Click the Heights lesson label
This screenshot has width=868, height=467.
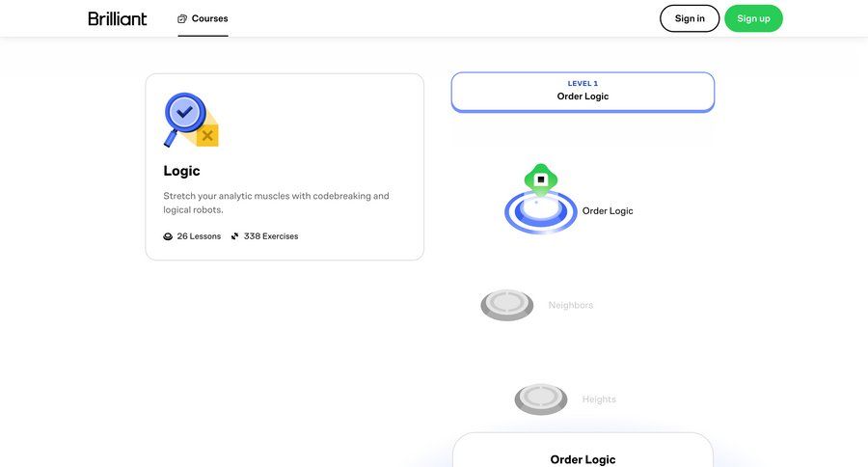[599, 399]
